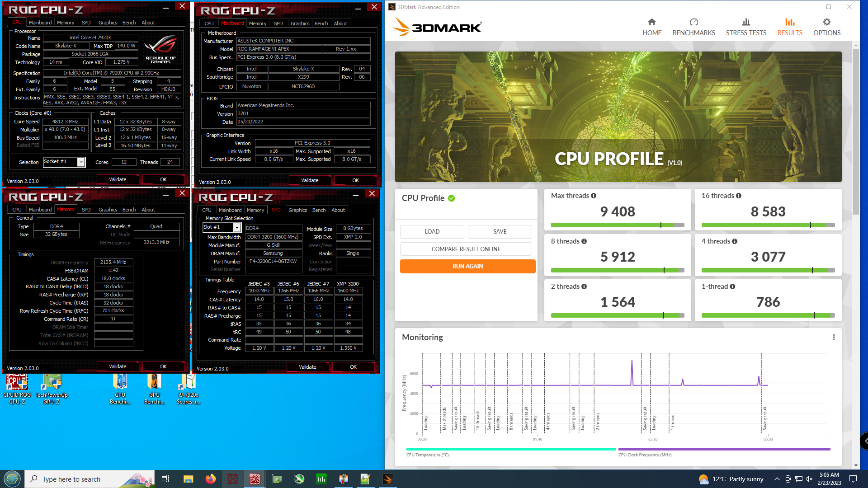
Task: Open the GPU Benchmark desktop shortcut
Action: click(x=154, y=389)
